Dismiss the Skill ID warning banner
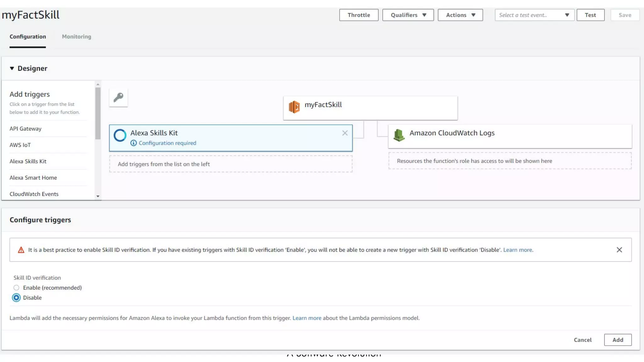The image size is (644, 362). [619, 250]
